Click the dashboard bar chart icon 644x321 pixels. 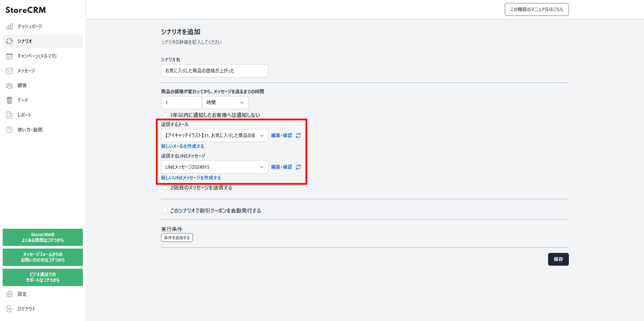click(9, 26)
